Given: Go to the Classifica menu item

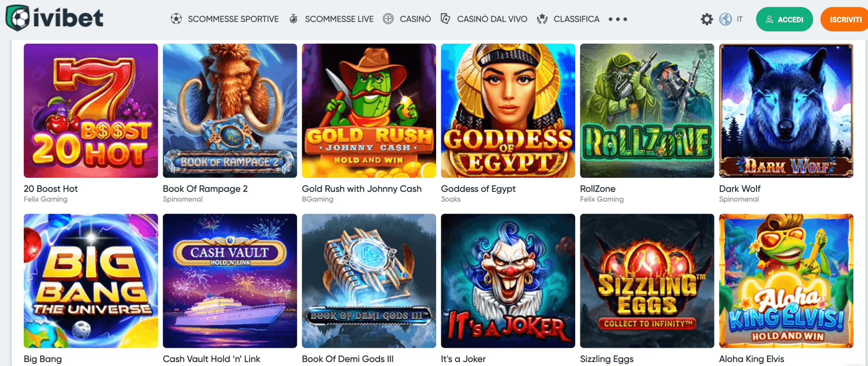Looking at the screenshot, I should point(576,19).
